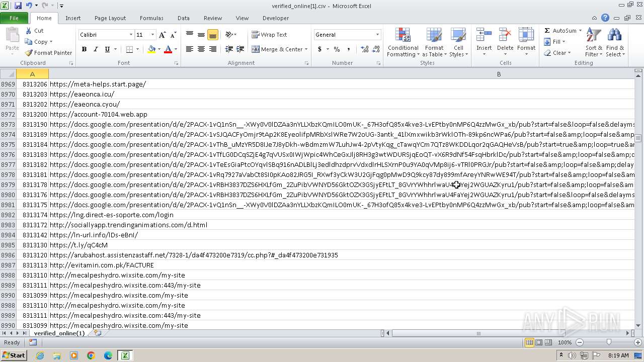Select row header 8982
644x362 pixels.
pyautogui.click(x=8, y=215)
